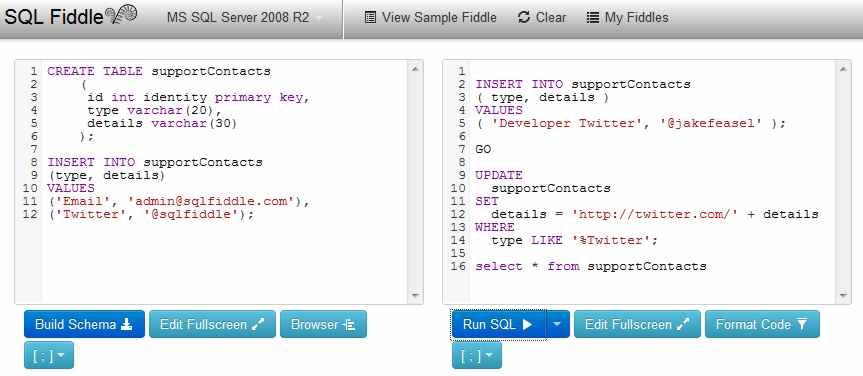Open the MS SQL Server 2008 R2 dropdown
Viewport: 863px width, 376px height.
(x=244, y=18)
